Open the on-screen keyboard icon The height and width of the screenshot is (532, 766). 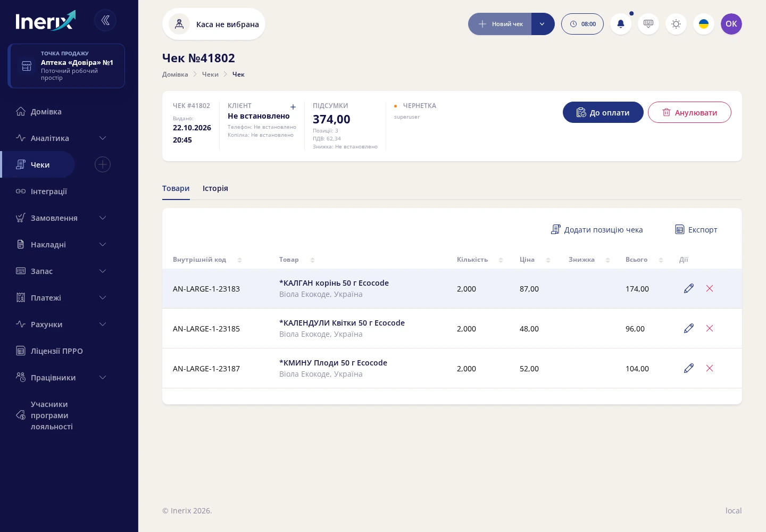click(x=648, y=24)
